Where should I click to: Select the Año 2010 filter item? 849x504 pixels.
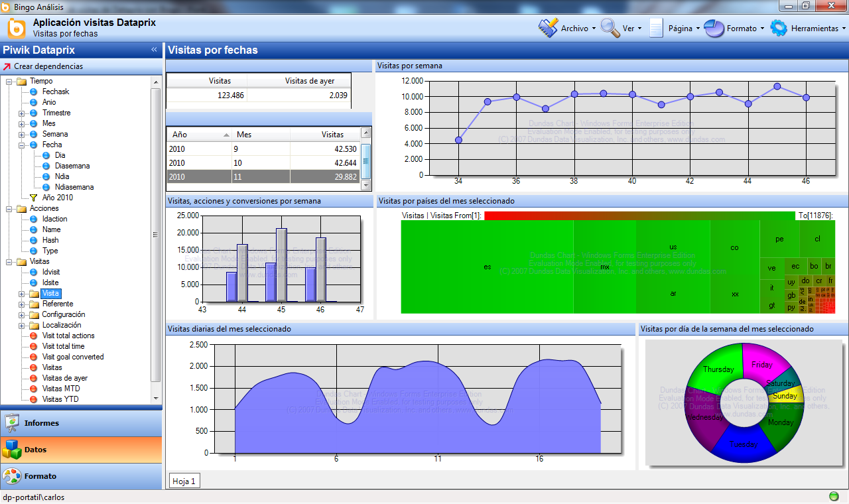(57, 198)
